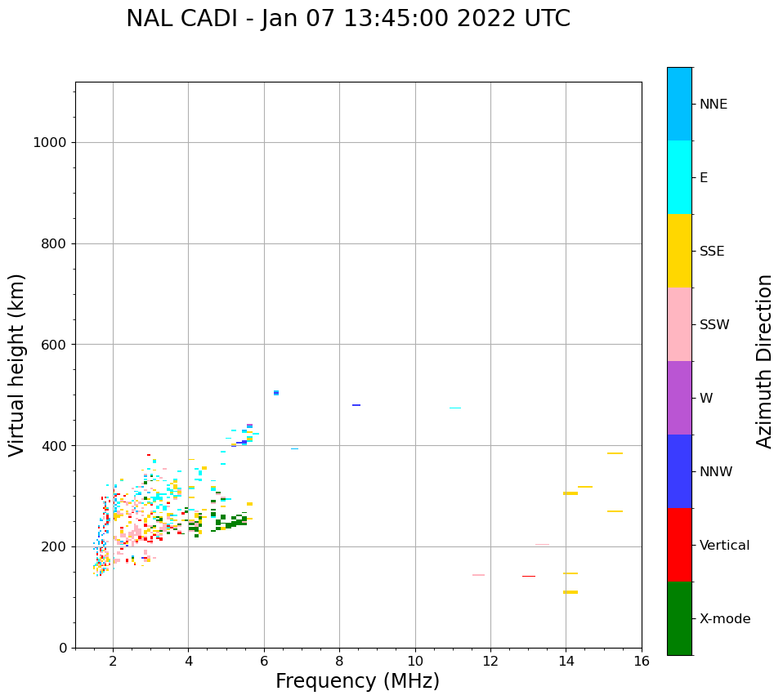This screenshot has width=783, height=700.
Task: Click the plot title NAL CADI
Action: tap(348, 19)
